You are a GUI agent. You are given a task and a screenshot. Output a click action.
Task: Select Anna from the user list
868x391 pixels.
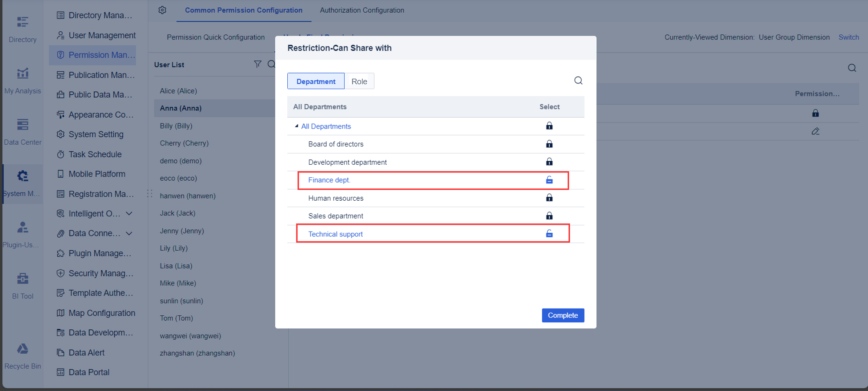coord(181,108)
